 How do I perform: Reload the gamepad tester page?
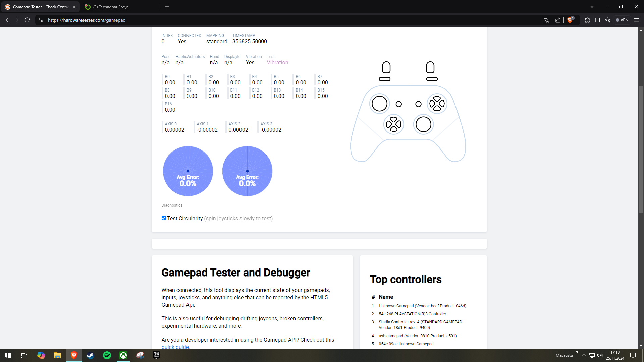[28, 20]
